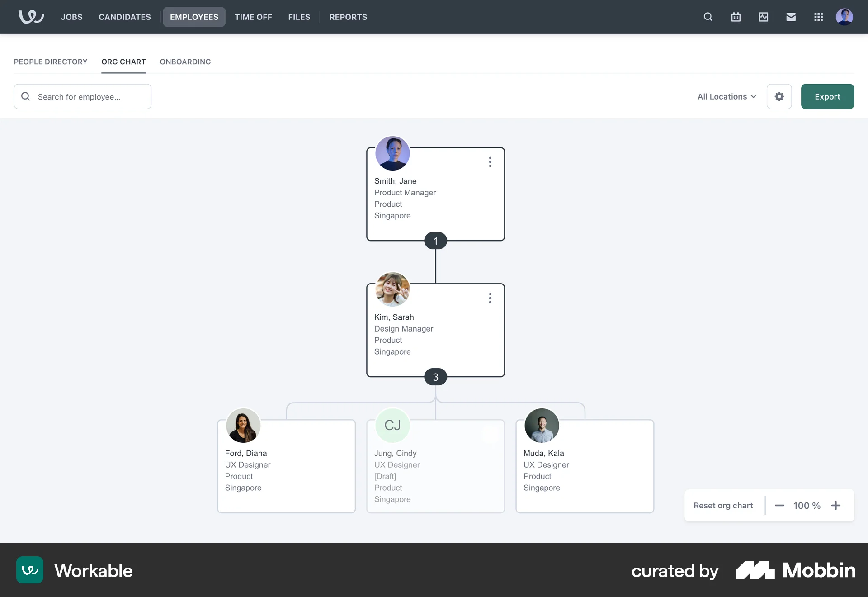Zoom out with the minus icon
The image size is (868, 597).
(x=779, y=506)
